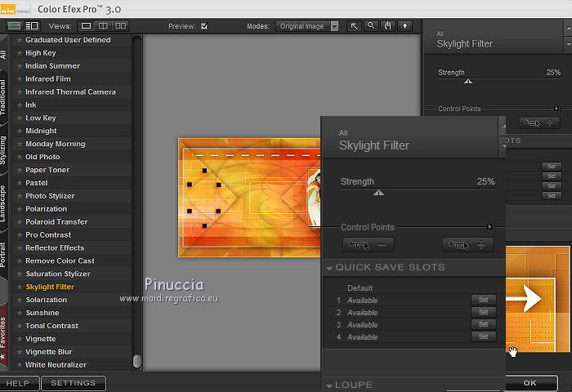Image resolution: width=572 pixels, height=392 pixels.
Task: Select the zoom magnifier tool
Action: tap(371, 26)
